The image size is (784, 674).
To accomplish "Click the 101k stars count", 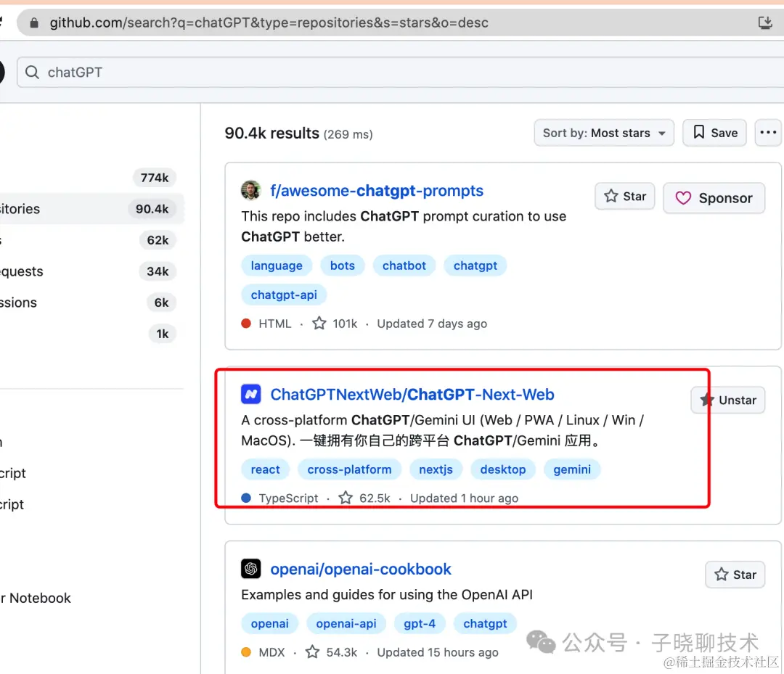I will (345, 324).
